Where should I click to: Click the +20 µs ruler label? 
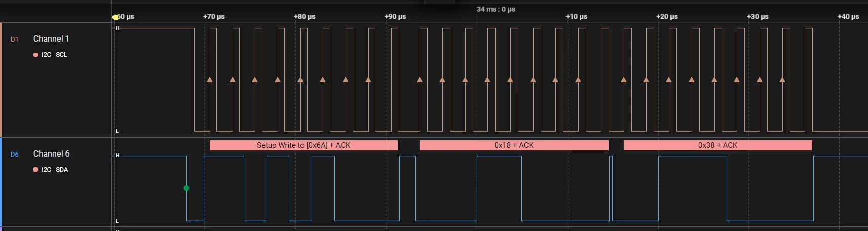coord(667,17)
